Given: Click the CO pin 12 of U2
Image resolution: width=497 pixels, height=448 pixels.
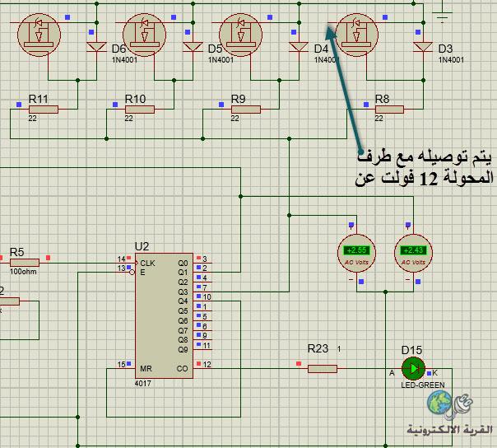Looking at the screenshot, I should (202, 366).
